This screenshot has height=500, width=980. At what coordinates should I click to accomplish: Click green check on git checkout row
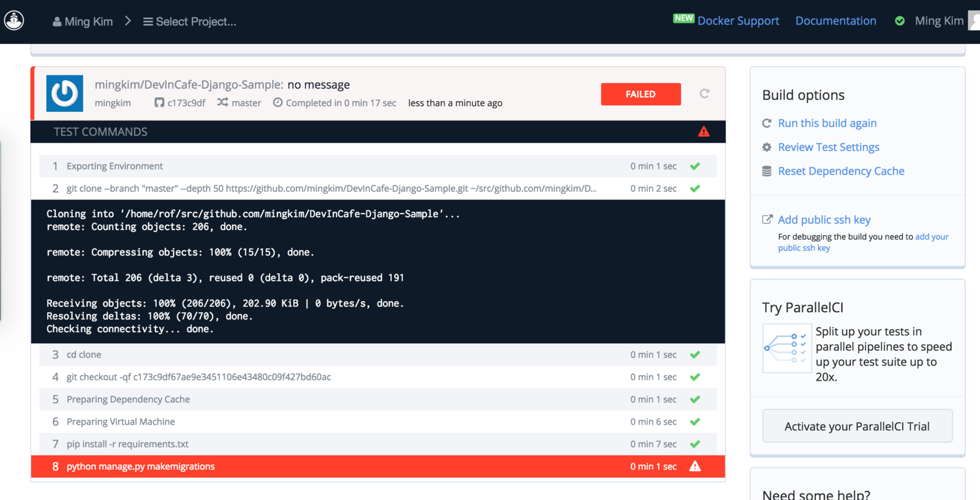695,377
